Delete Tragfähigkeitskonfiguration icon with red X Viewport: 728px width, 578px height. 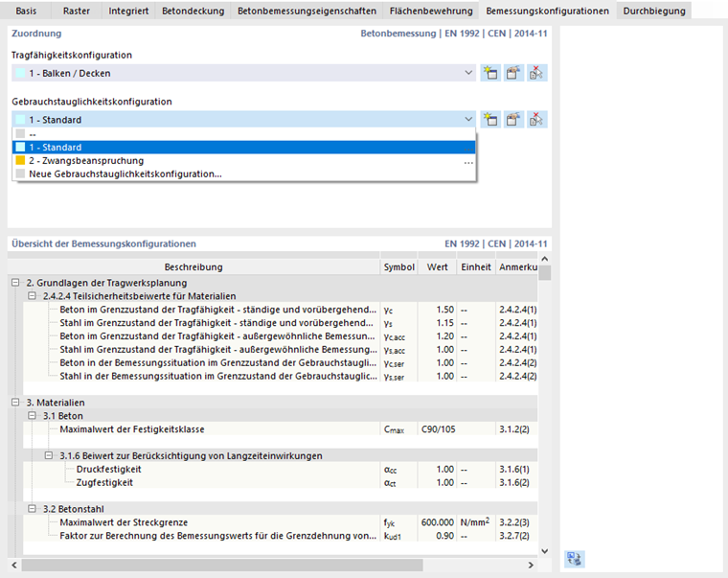click(536, 73)
